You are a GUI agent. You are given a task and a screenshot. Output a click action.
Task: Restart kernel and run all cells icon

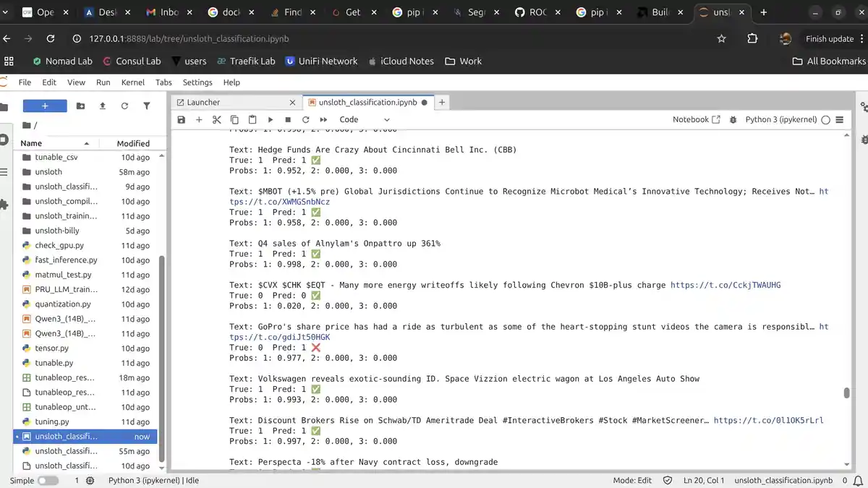(323, 119)
